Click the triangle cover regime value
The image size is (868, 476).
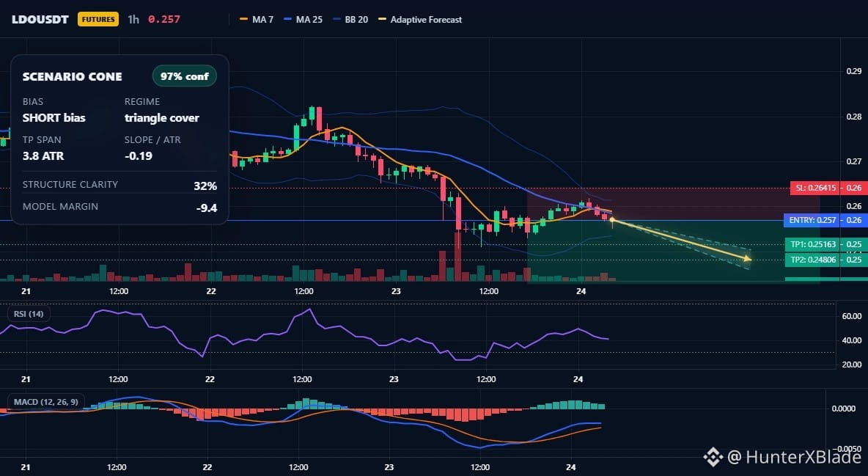pos(161,117)
